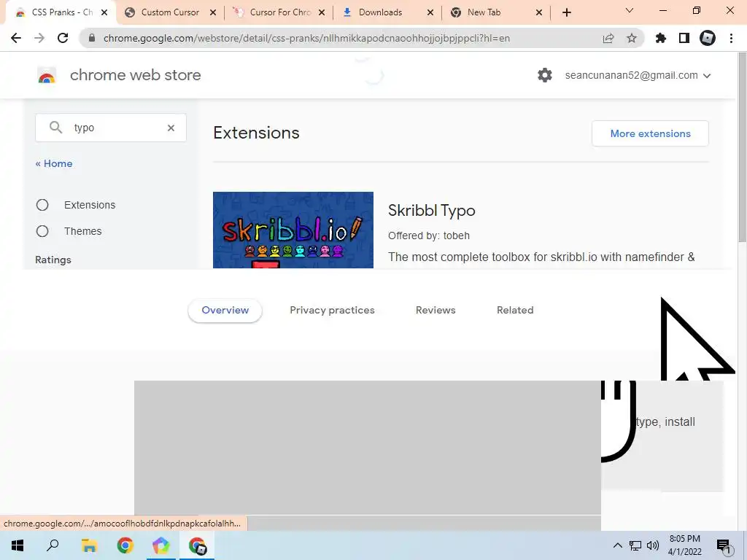Click the 'Ratings' heading in sidebar
747x560 pixels.
point(53,260)
